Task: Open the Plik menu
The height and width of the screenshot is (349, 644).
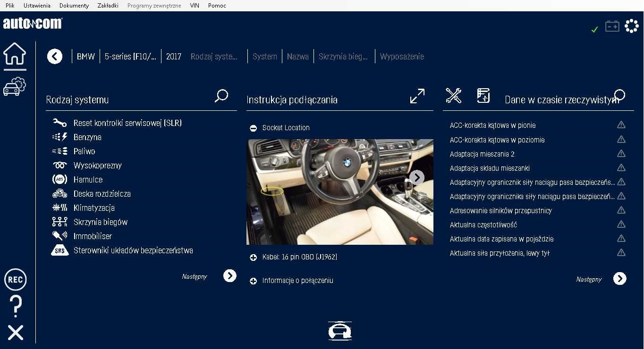Action: (x=10, y=6)
